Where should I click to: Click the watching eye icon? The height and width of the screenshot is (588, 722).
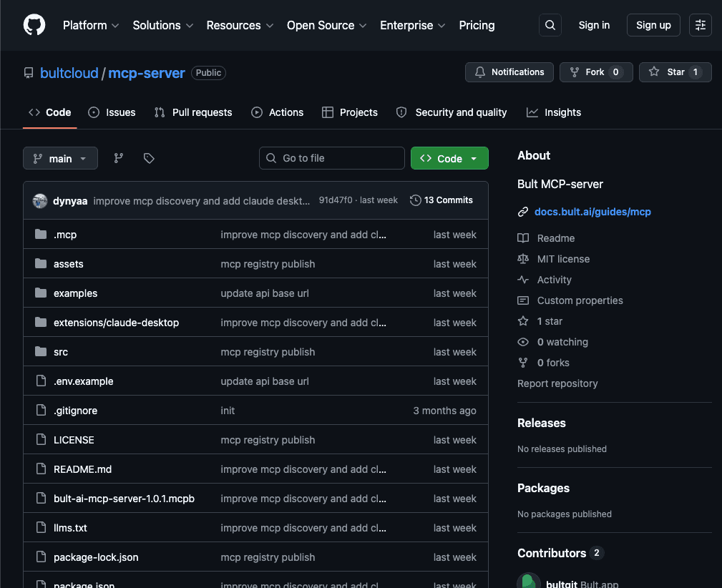tap(522, 342)
